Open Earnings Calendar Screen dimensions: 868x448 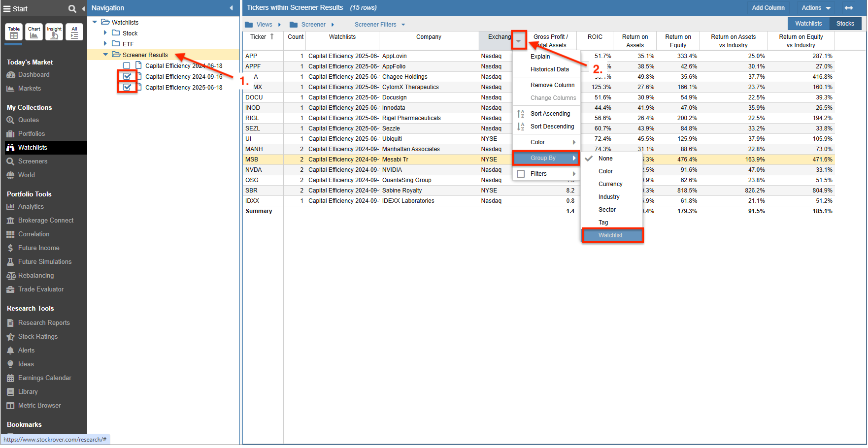click(44, 378)
